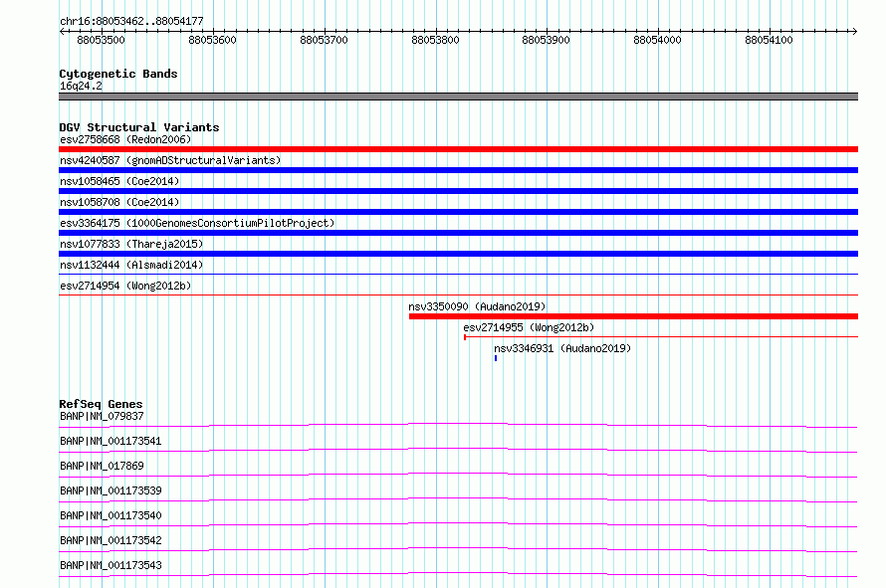The height and width of the screenshot is (588, 886).
Task: Click the ruler's left arrowhead
Action: point(62,32)
